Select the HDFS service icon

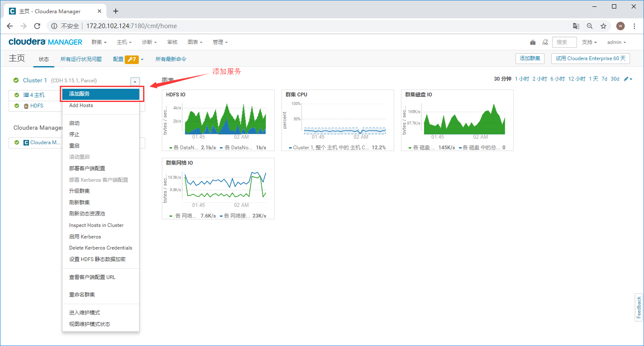(x=26, y=106)
